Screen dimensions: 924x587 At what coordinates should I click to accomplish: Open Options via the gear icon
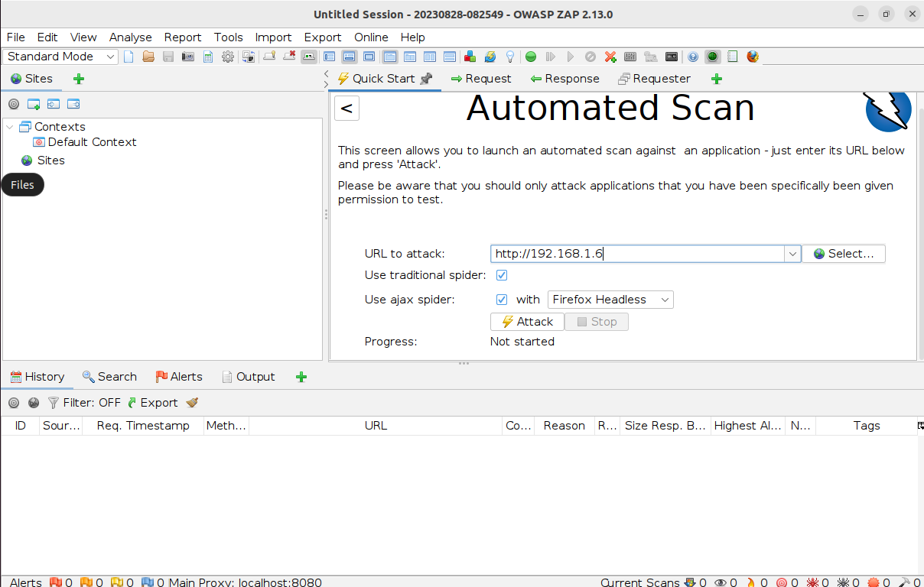click(x=227, y=57)
